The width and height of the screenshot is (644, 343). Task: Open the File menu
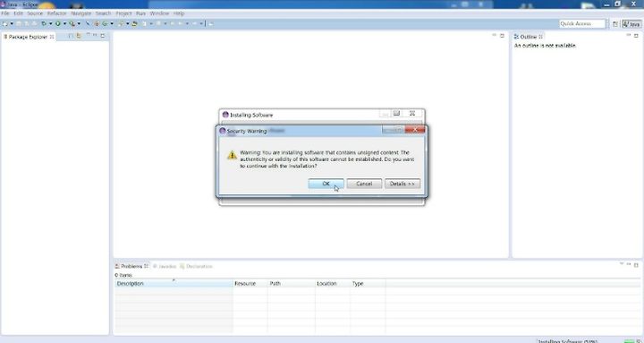pyautogui.click(x=5, y=13)
